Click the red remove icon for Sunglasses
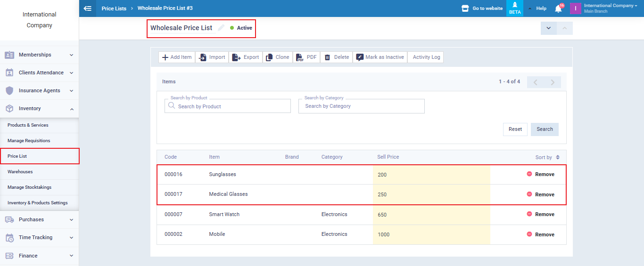 click(529, 174)
